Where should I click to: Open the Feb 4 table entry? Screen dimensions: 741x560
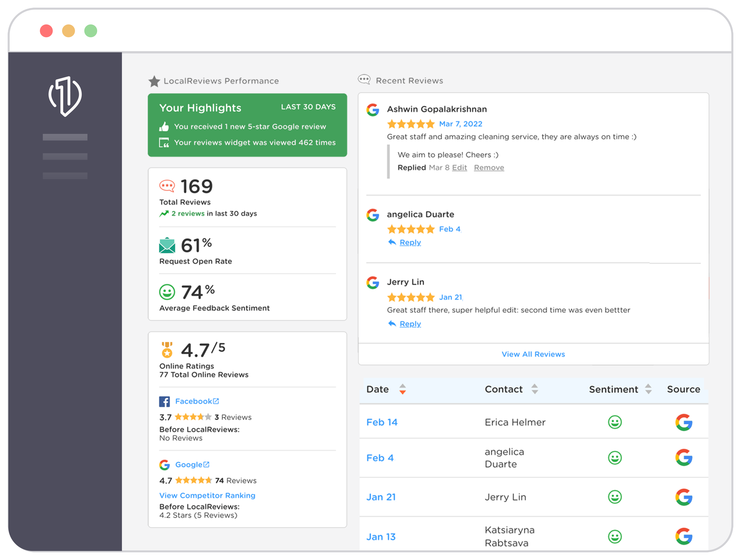[380, 458]
